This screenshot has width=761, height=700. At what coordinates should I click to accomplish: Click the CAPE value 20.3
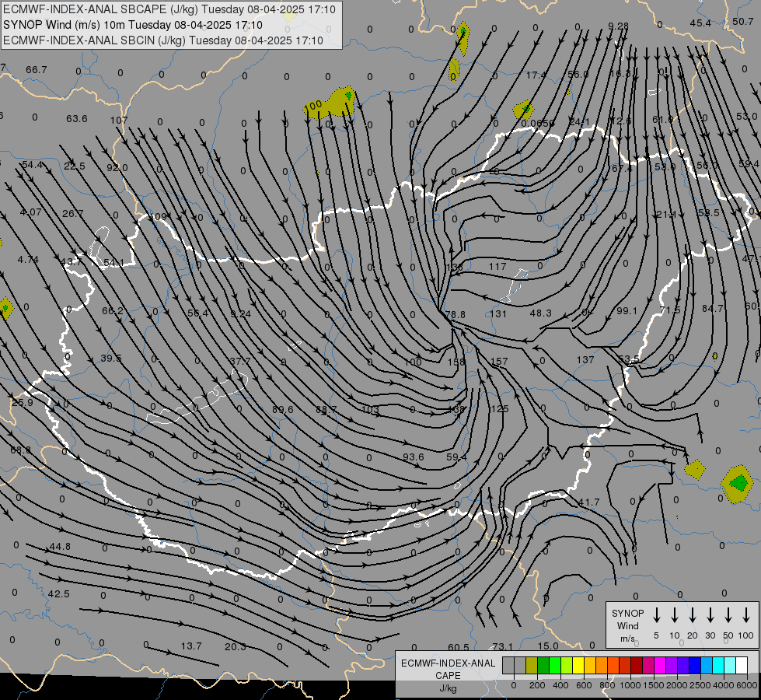(235, 646)
